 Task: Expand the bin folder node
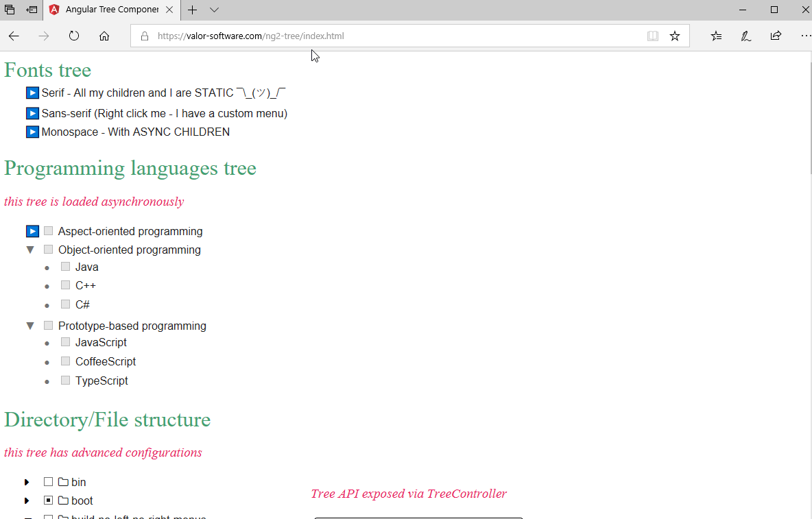pos(27,482)
